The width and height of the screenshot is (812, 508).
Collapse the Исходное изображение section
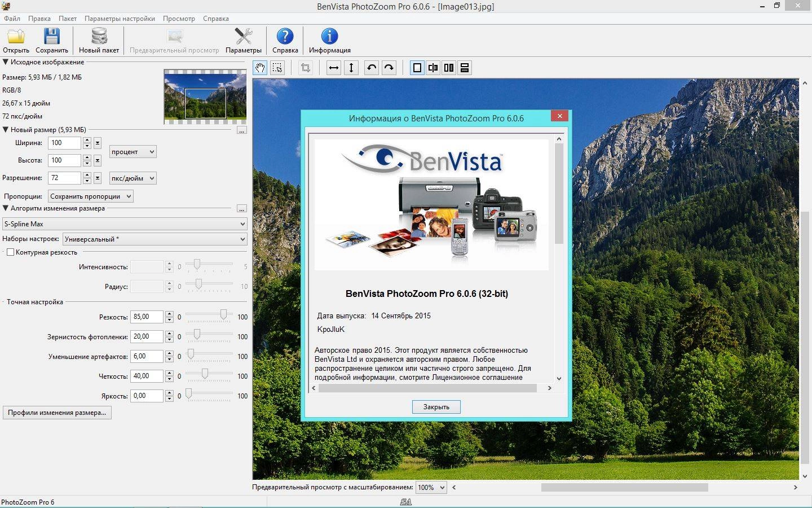pyautogui.click(x=6, y=62)
